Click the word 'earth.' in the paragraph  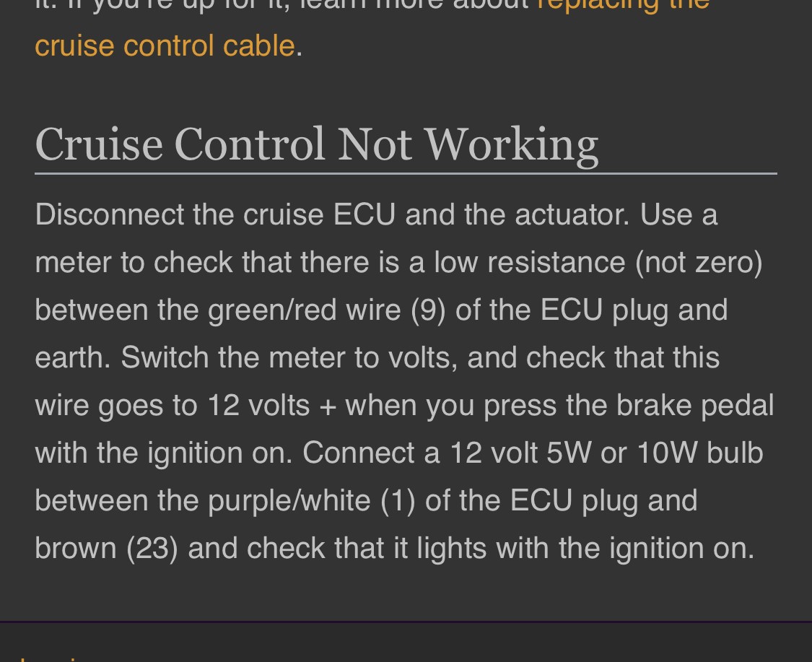click(x=72, y=357)
